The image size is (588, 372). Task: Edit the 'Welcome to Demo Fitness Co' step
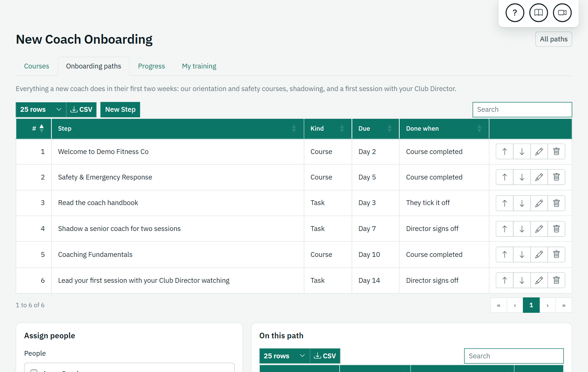point(539,151)
